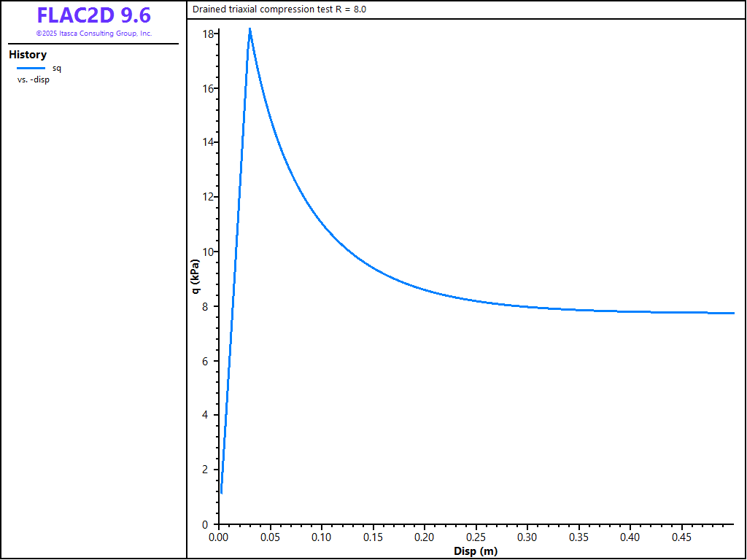
Task: Click the "vs. -disp" legend entry
Action: 34,79
